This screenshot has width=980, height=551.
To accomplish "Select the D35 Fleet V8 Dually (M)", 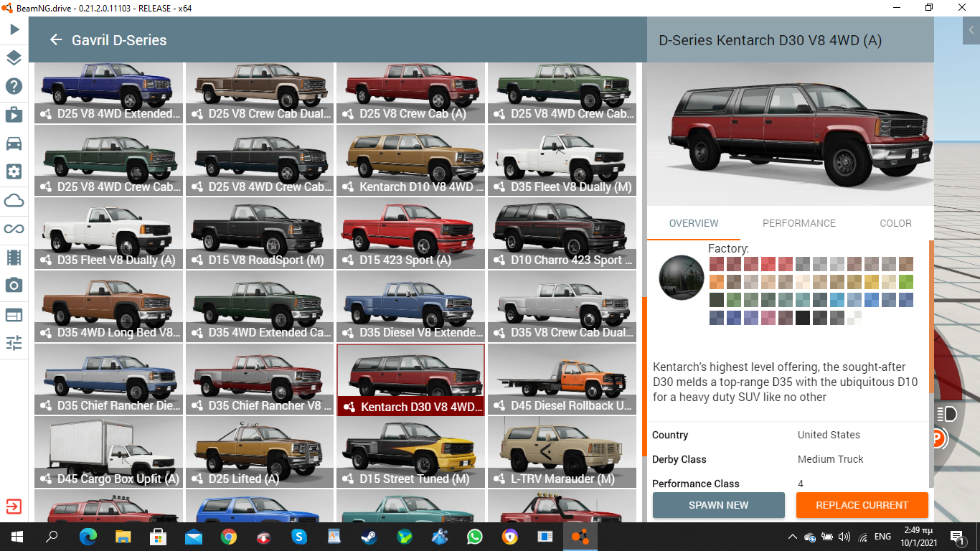I will click(562, 161).
